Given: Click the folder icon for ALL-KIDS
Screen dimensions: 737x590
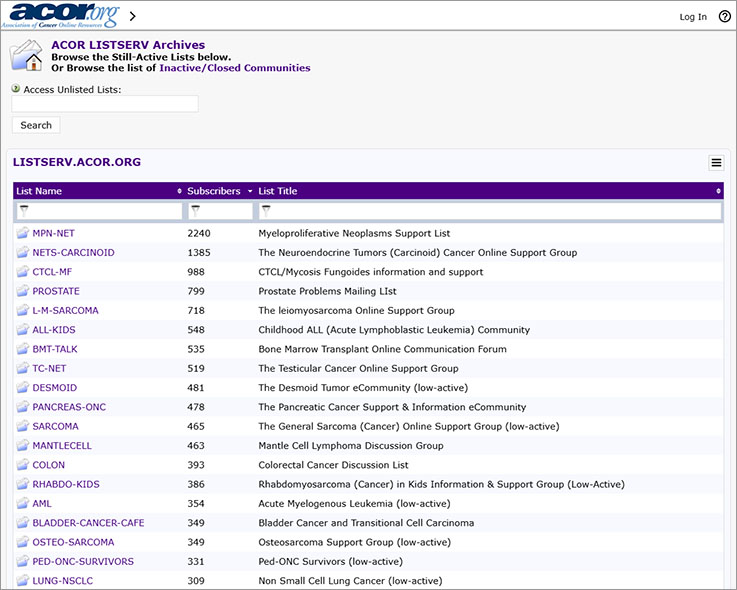Looking at the screenshot, I should [23, 329].
